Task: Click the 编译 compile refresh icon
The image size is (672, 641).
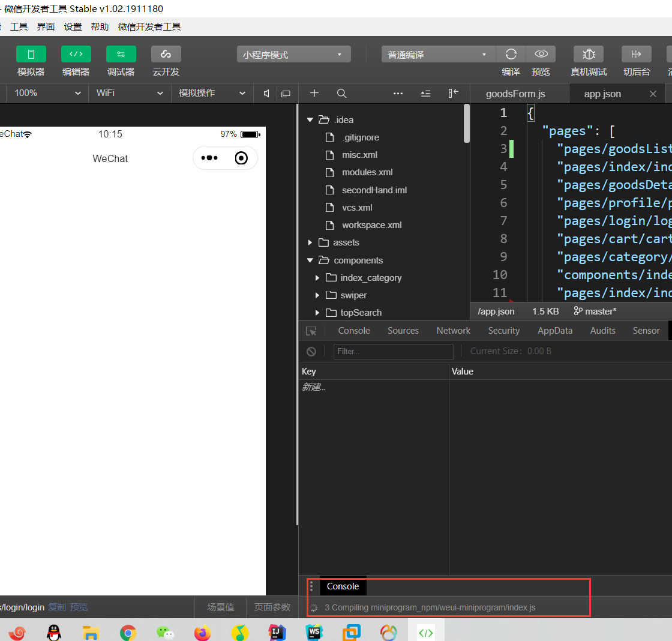Action: [x=511, y=54]
